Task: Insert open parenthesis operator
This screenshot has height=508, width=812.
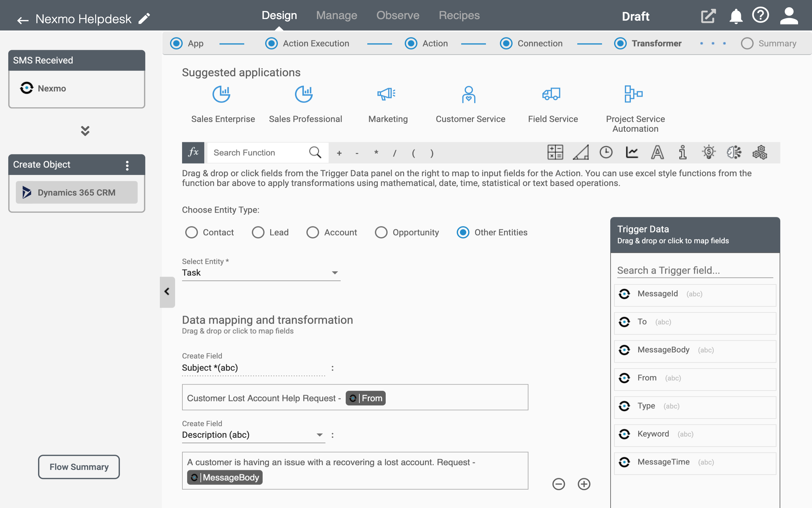Action: pyautogui.click(x=413, y=153)
